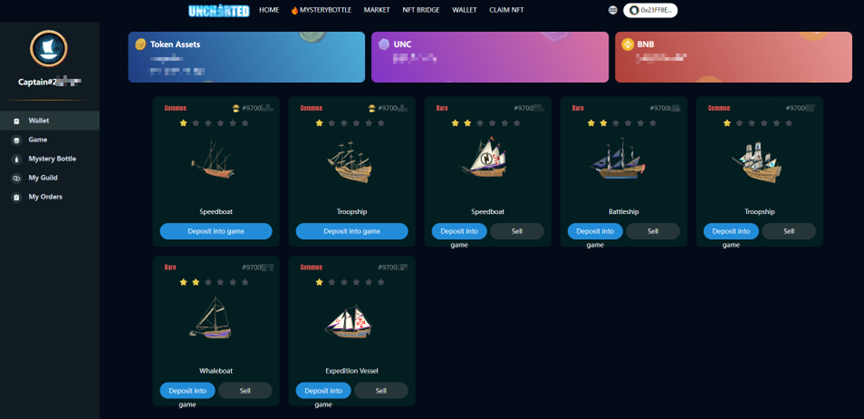The height and width of the screenshot is (419, 864).
Task: Sell the Expedition Vessel
Action: point(381,390)
